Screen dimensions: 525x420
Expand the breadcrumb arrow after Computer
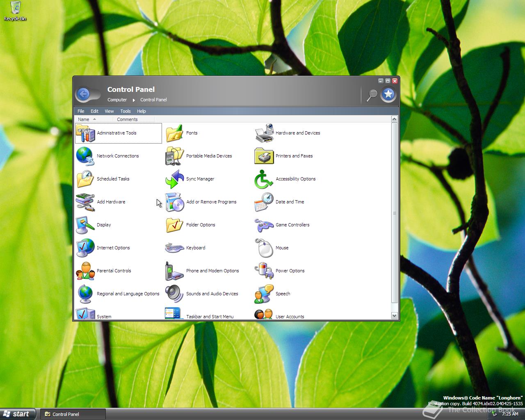pyautogui.click(x=134, y=100)
